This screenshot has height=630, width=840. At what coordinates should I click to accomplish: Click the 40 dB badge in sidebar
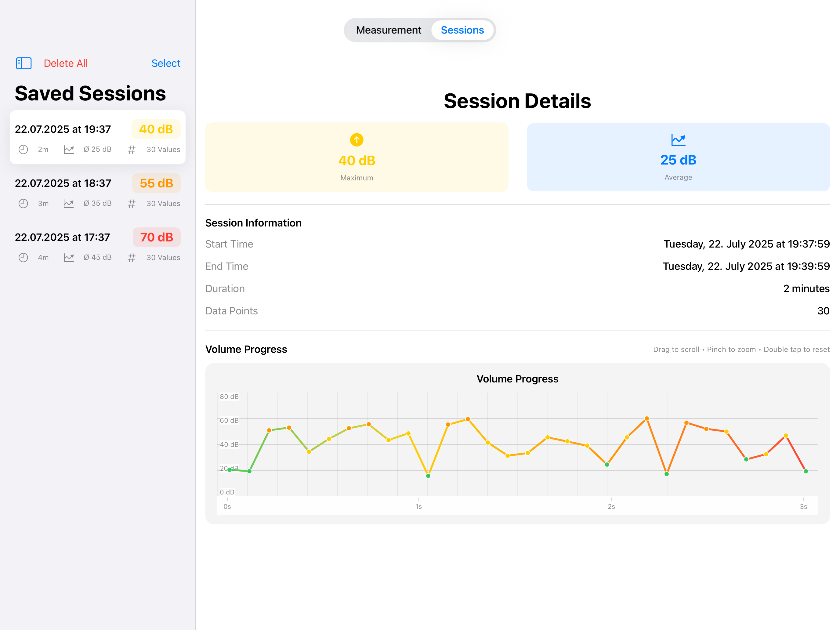[156, 129]
